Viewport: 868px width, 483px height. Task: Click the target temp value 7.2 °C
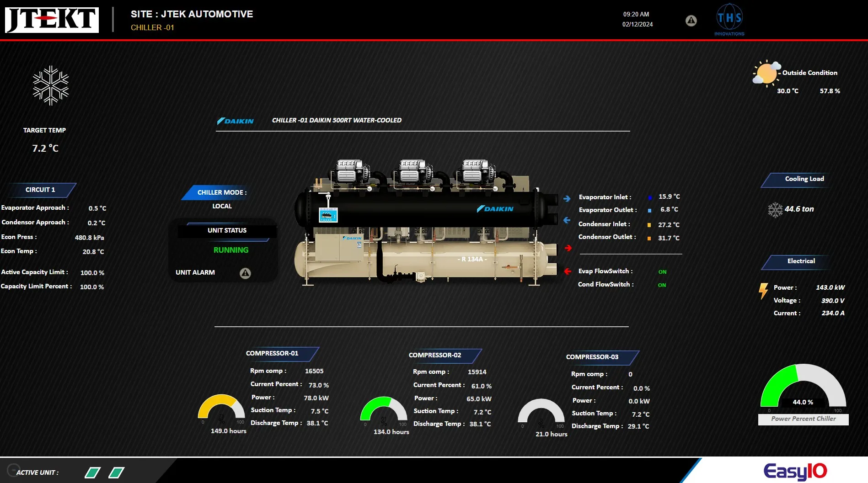click(45, 149)
